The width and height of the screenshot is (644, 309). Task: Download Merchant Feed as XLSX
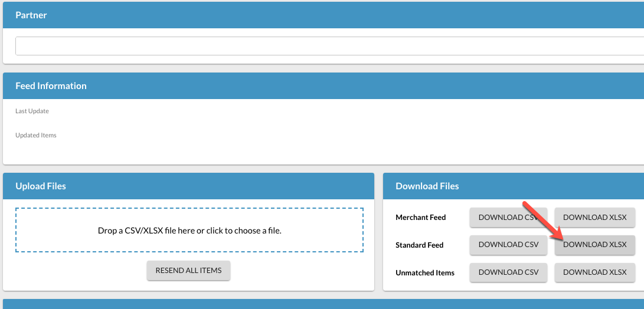pyautogui.click(x=594, y=218)
